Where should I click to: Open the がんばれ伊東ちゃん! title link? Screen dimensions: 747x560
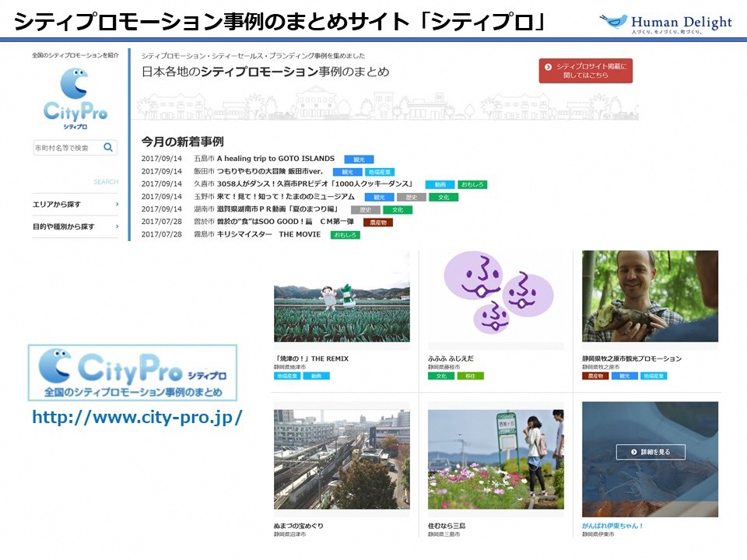612,526
